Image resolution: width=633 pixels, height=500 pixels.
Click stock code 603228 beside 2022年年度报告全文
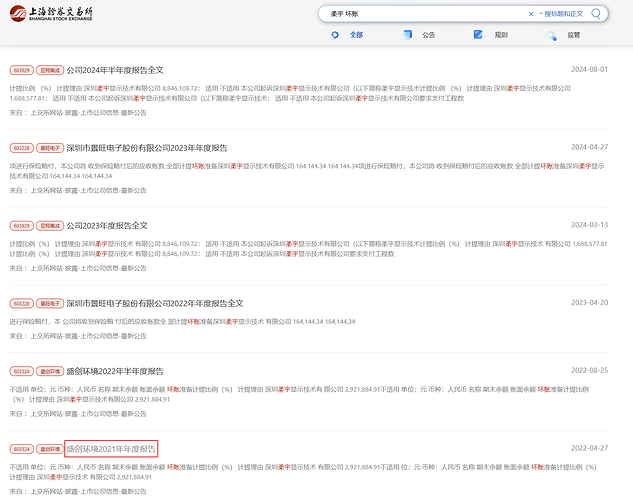pyautogui.click(x=22, y=303)
